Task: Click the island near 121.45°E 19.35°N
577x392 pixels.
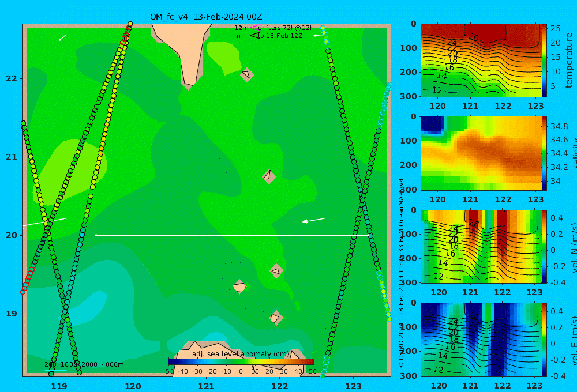Action: 239,287
